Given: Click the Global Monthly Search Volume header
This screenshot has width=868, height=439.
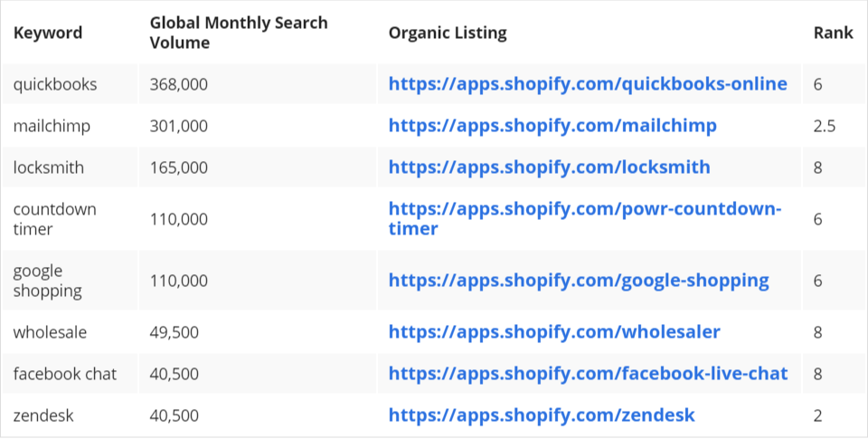Looking at the screenshot, I should point(239,33).
